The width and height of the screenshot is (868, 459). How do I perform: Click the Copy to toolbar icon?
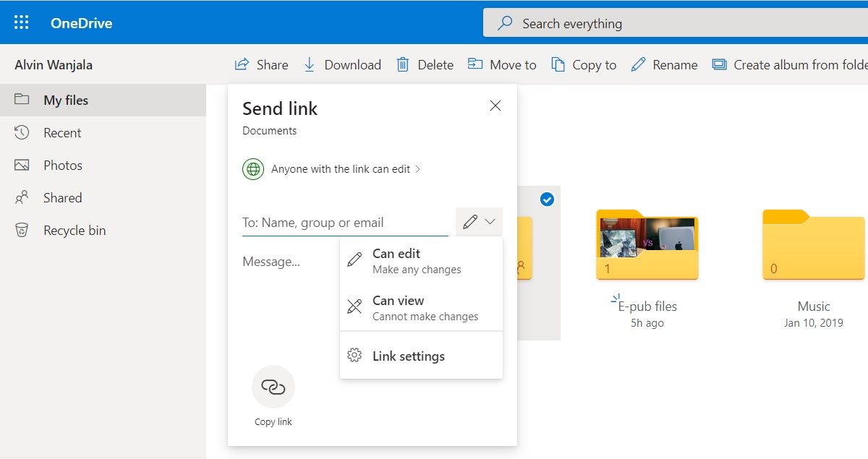(x=558, y=65)
